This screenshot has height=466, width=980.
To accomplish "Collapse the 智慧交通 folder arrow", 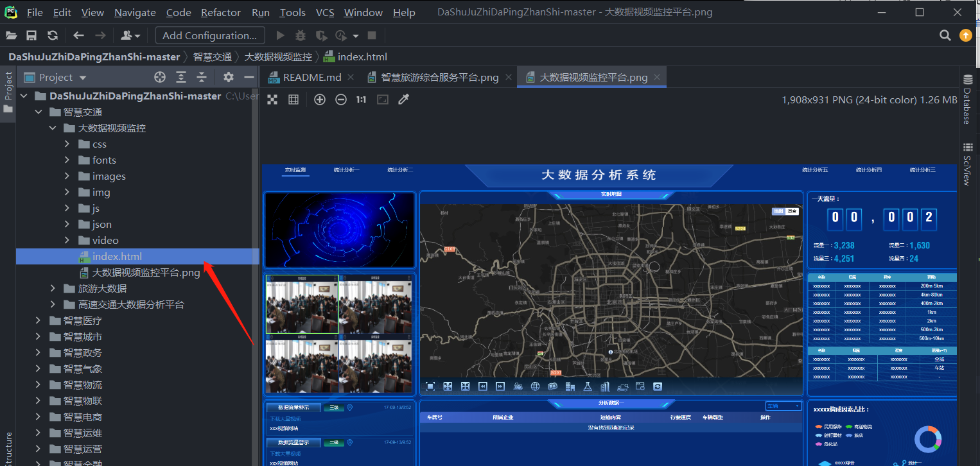I will tap(39, 112).
